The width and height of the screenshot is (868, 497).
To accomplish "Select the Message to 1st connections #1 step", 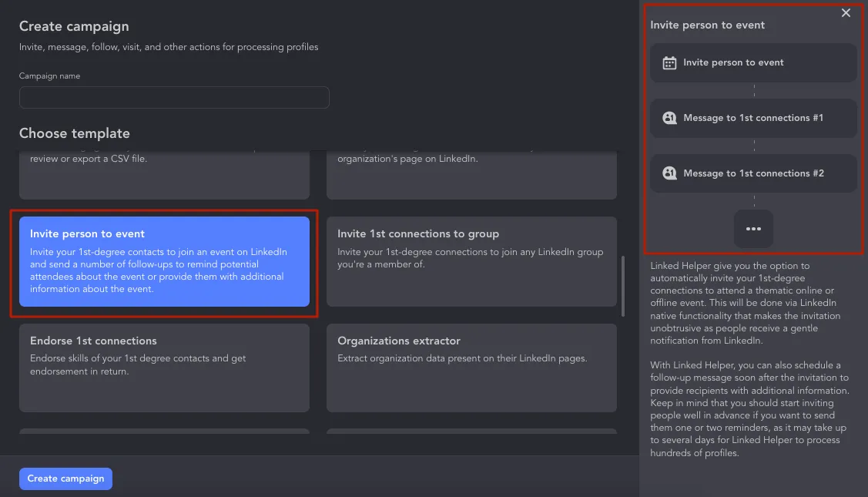I will 753,118.
